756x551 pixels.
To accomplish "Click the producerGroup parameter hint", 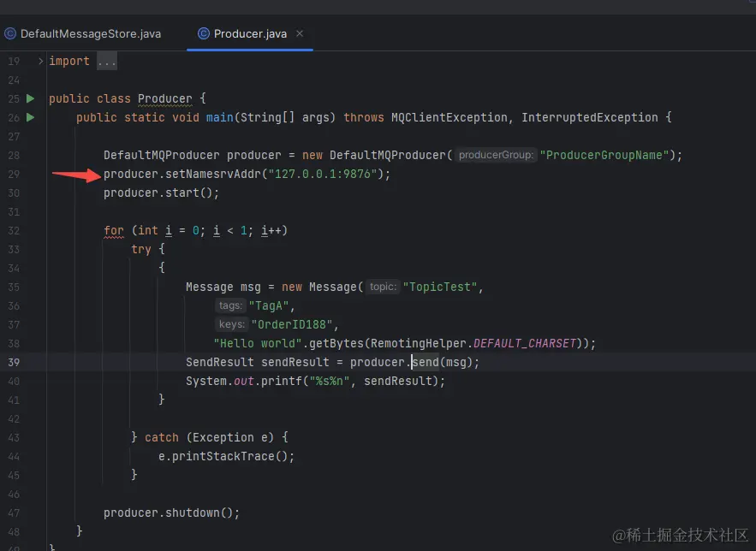I will (x=496, y=155).
